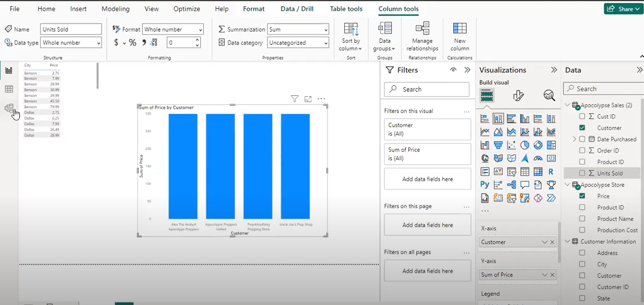Viewport: 644px width, 305px height.
Task: Switch to the Table tools tab
Action: pyautogui.click(x=346, y=9)
